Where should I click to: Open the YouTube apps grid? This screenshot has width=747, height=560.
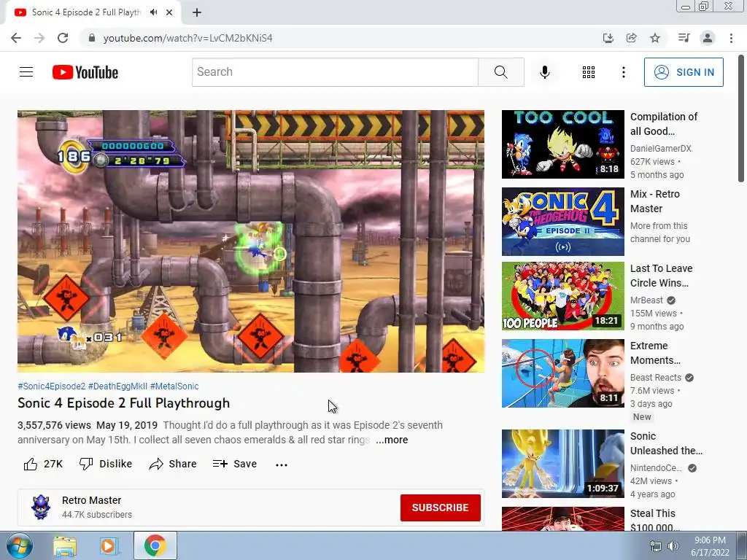pos(589,72)
